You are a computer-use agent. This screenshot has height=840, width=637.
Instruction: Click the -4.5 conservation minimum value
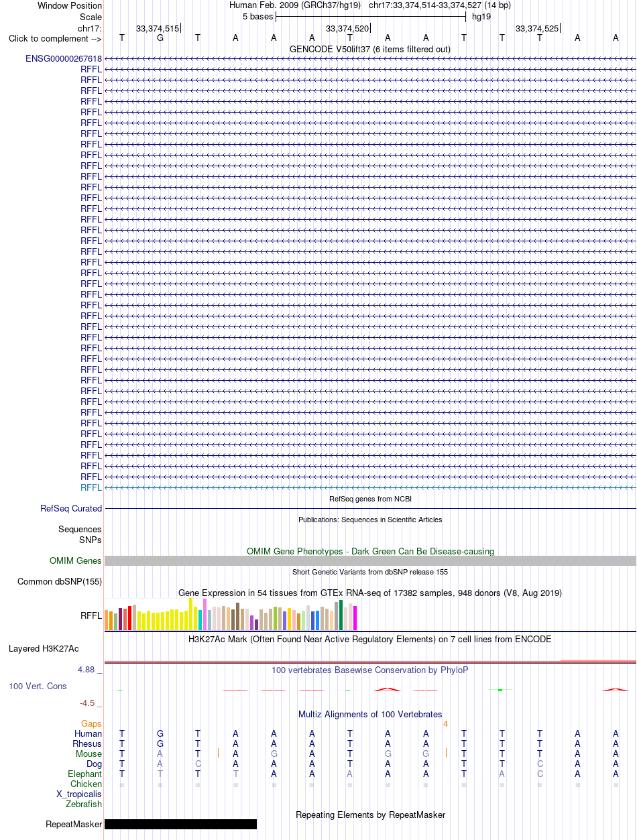pyautogui.click(x=91, y=703)
